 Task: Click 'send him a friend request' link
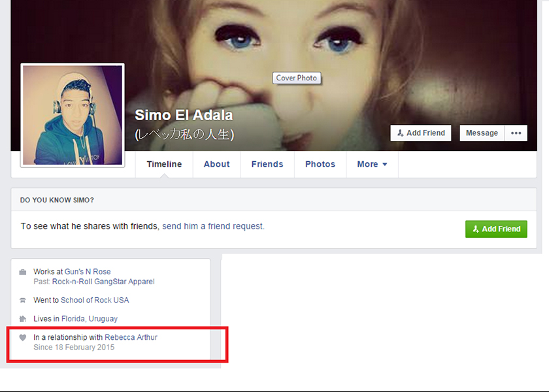tap(213, 227)
